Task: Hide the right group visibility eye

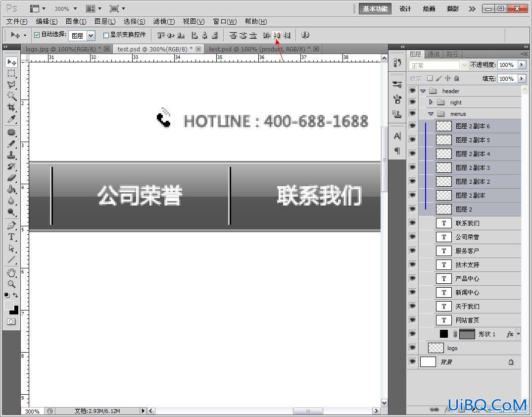Action: coord(412,102)
